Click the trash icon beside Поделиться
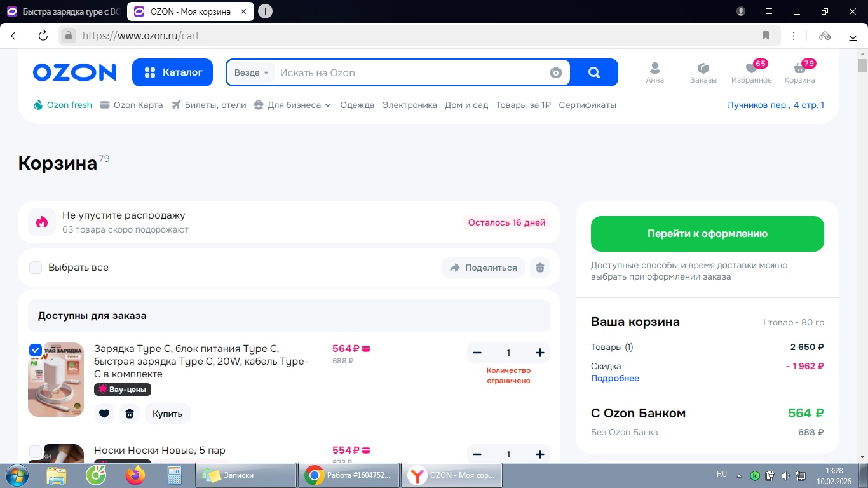The width and height of the screenshot is (868, 488). click(x=540, y=268)
